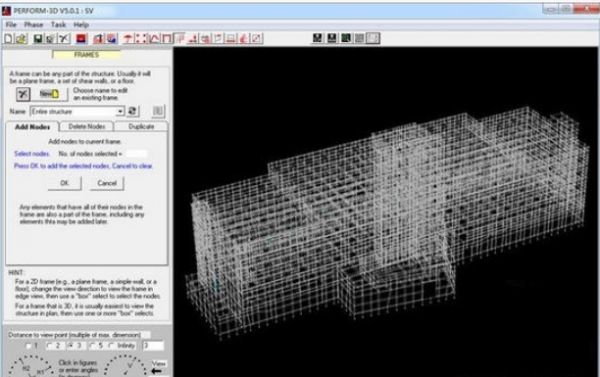This screenshot has height=377, width=600.
Task: Select the Infinity view distance option
Action: [122, 346]
